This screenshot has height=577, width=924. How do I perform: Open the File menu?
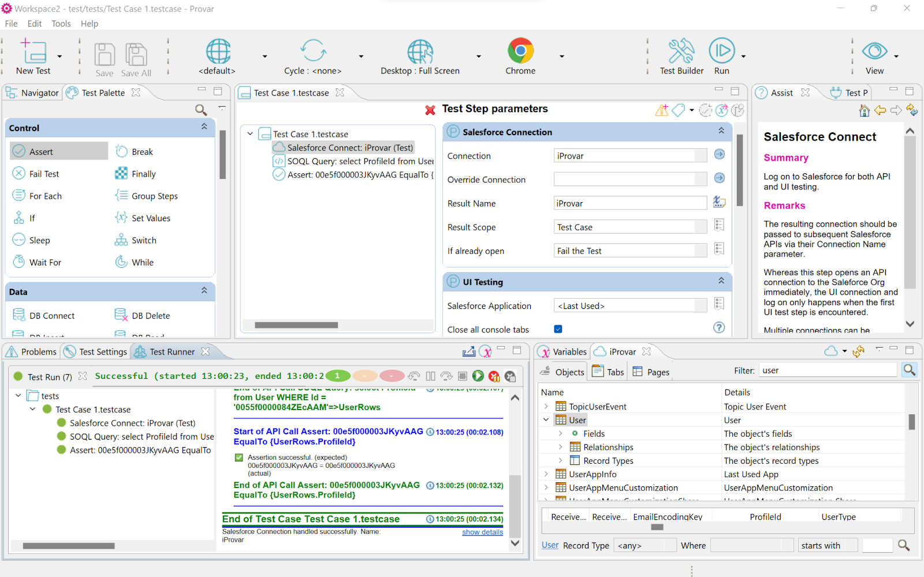point(11,24)
